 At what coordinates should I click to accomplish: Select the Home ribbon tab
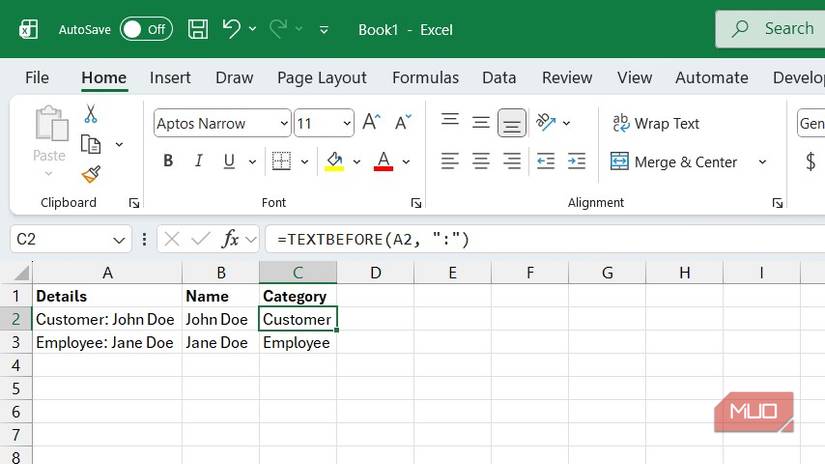(x=104, y=78)
